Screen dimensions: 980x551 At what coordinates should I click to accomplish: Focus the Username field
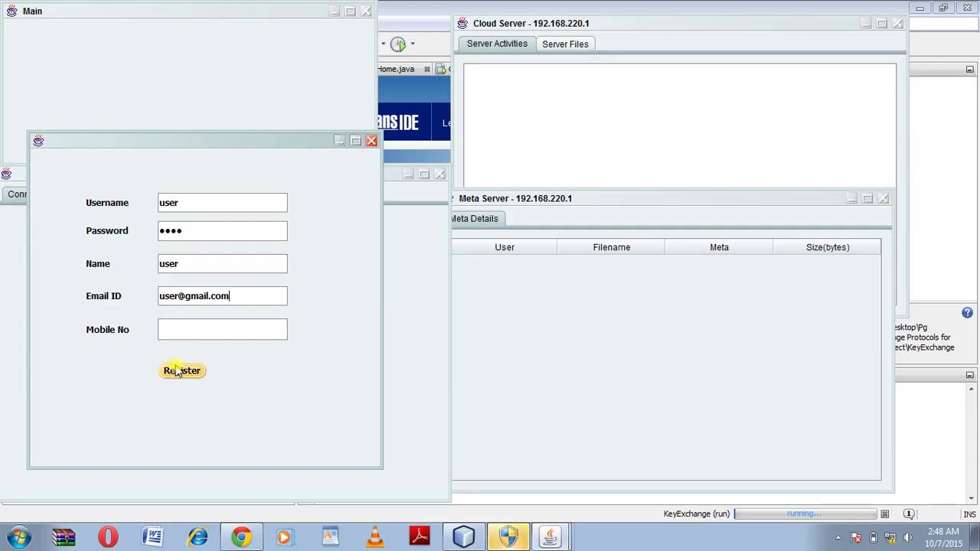click(223, 203)
